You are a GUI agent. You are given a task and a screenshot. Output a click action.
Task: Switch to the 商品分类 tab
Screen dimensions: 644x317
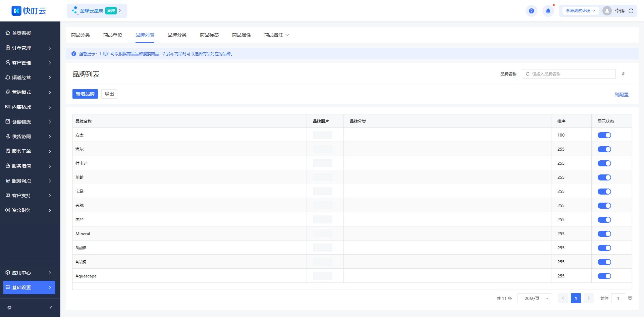coord(80,35)
